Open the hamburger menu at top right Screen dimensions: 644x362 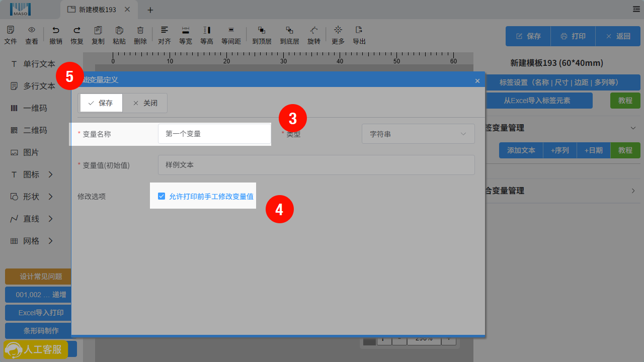pos(636,9)
